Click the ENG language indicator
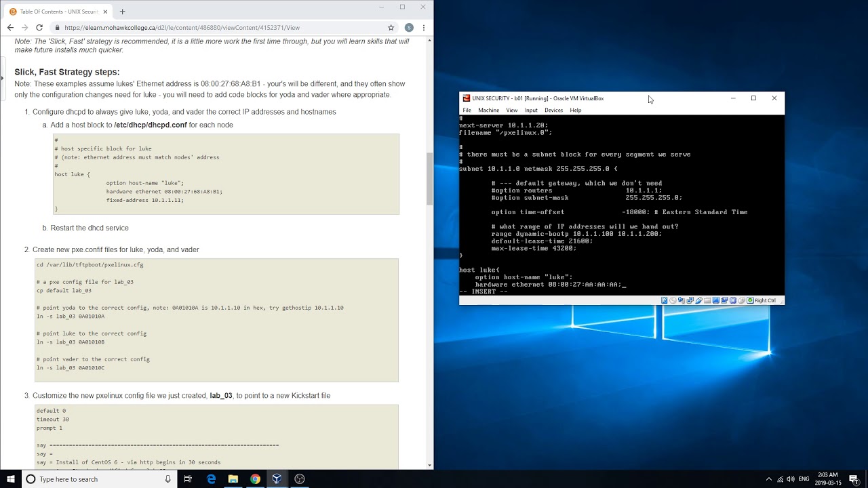 [804, 479]
